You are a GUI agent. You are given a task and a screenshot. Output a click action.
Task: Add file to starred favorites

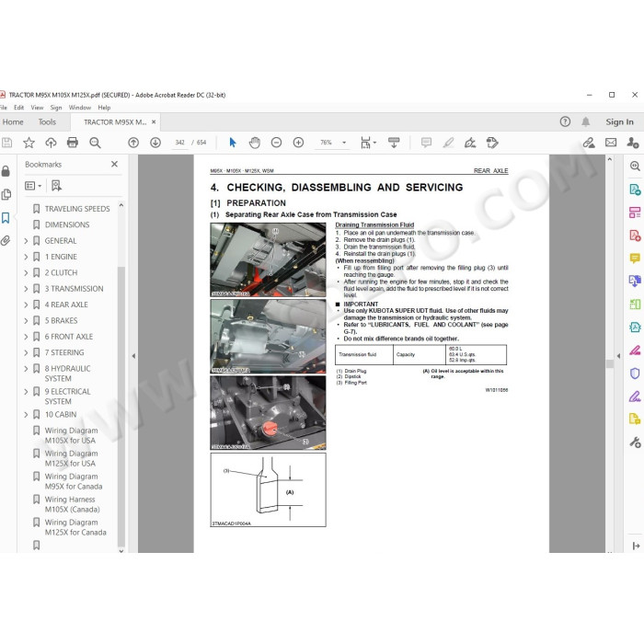coord(29,143)
